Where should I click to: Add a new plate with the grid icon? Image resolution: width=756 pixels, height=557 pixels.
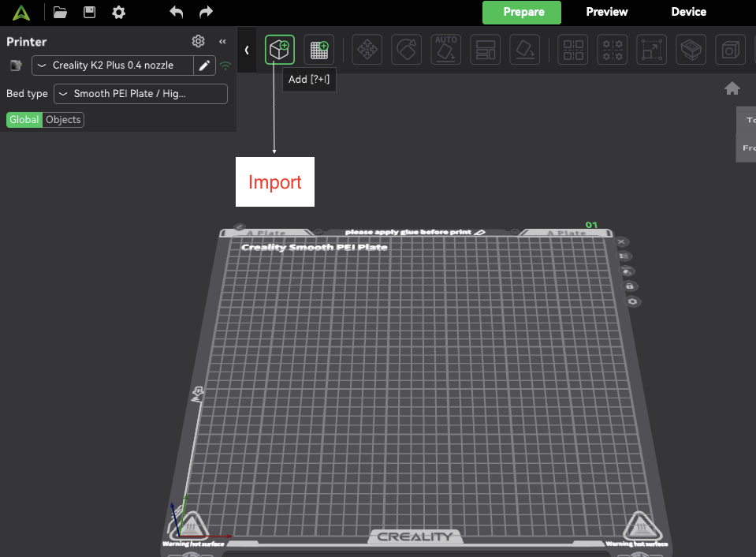click(x=319, y=49)
